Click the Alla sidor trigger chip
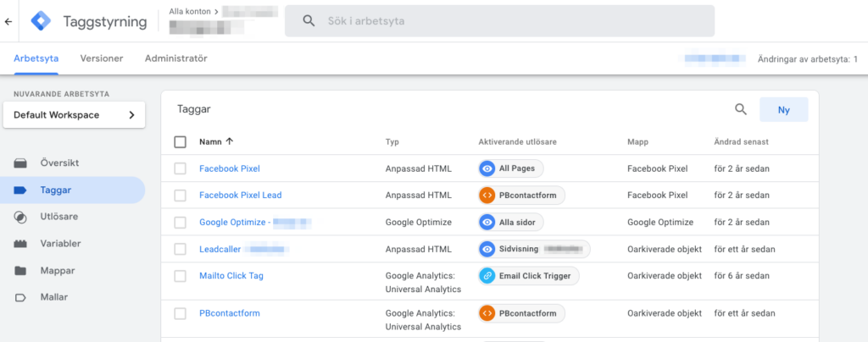Screen dimensions: 868x342 coord(511,222)
